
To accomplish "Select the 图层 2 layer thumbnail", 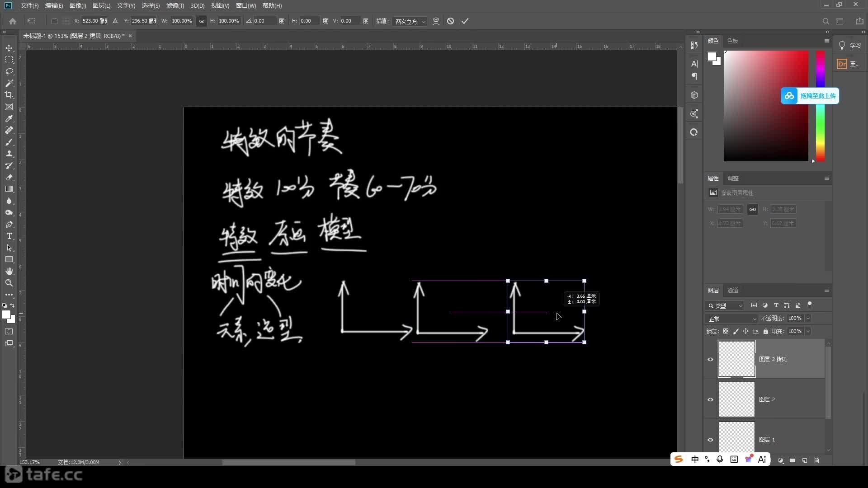I will click(736, 399).
